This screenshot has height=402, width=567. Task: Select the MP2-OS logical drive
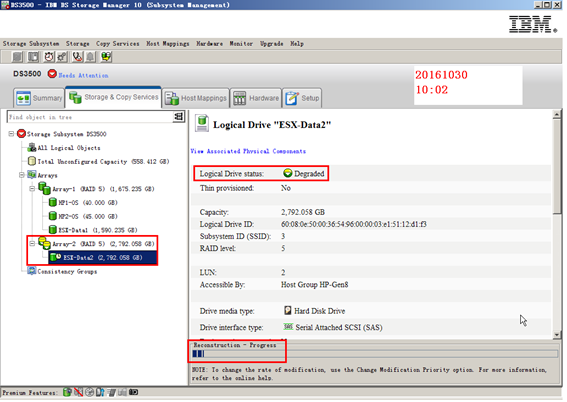88,217
